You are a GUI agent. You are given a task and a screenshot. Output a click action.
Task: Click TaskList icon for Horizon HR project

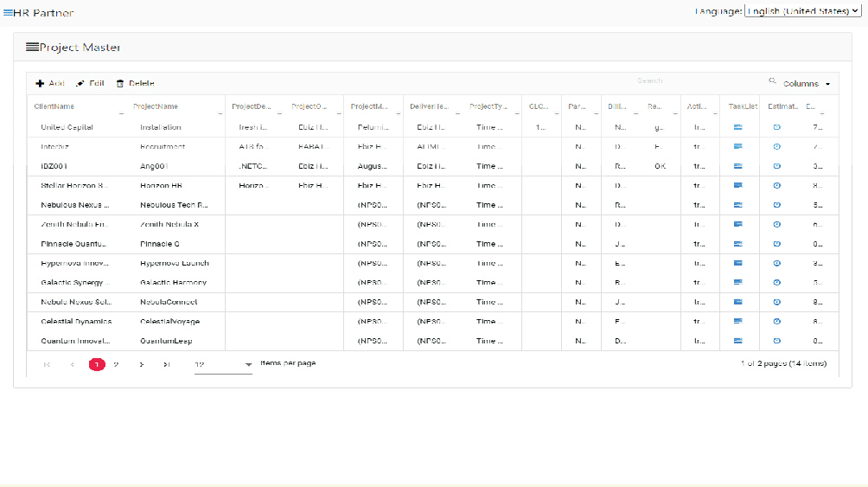pos(738,186)
